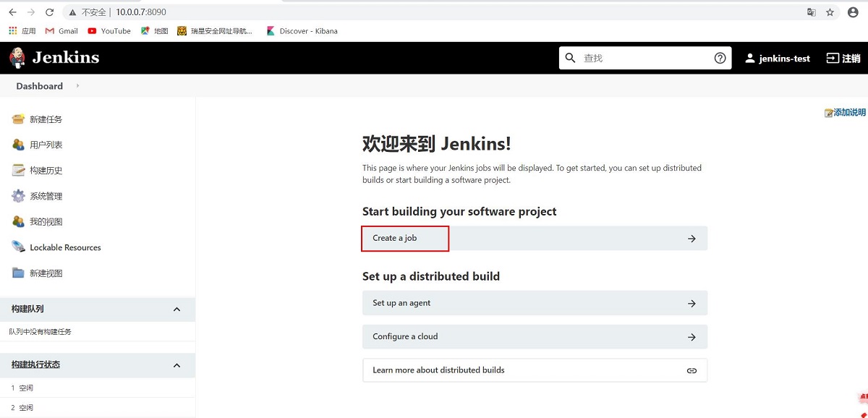Image resolution: width=868 pixels, height=418 pixels.
Task: Open the 应用 apps bookmark
Action: 22,31
